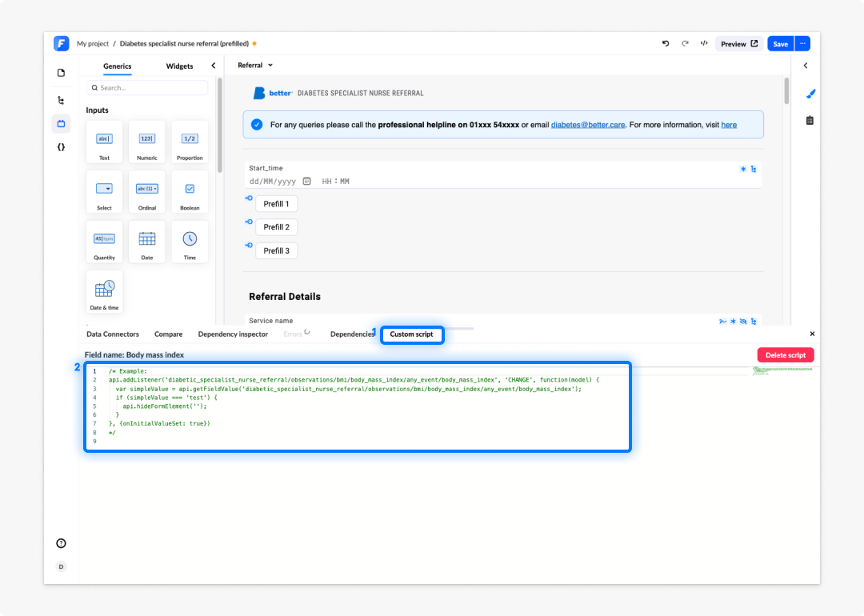
Task: Open the clipboard icon in right sidebar
Action: tap(810, 120)
